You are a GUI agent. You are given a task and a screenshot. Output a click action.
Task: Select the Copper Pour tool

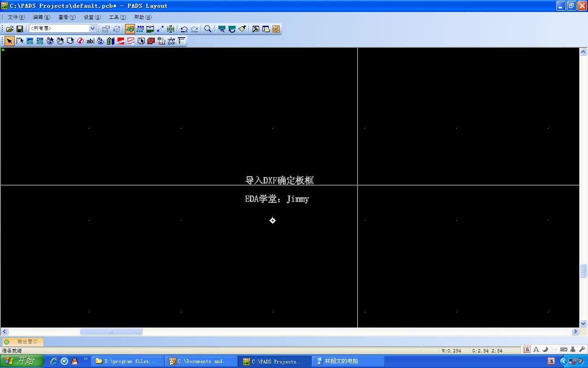coord(50,41)
